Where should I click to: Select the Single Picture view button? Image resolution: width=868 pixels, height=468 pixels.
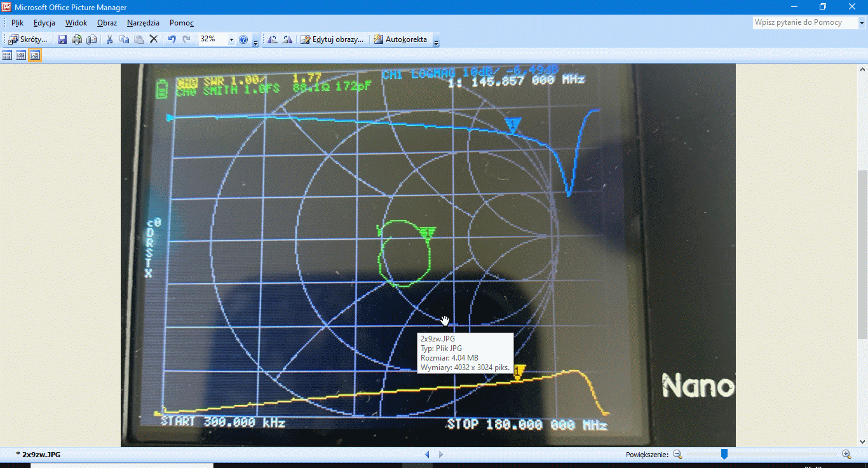point(35,55)
